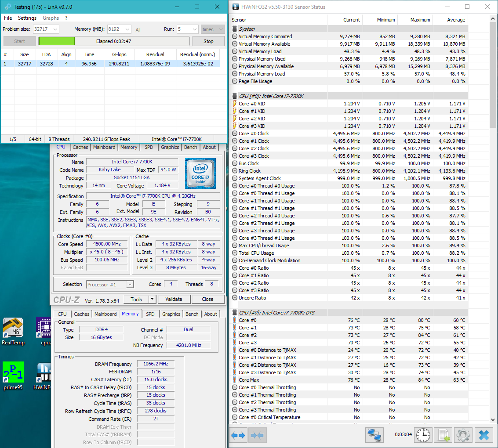Click the blue X icon in HWiNFO toolbar
498x448 pixels.
[x=483, y=435]
